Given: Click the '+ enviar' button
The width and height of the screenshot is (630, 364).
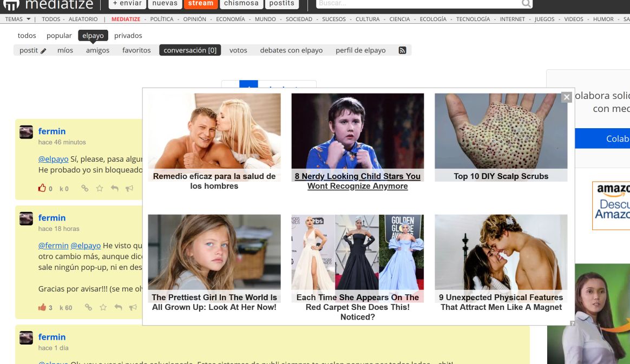Looking at the screenshot, I should (x=127, y=4).
